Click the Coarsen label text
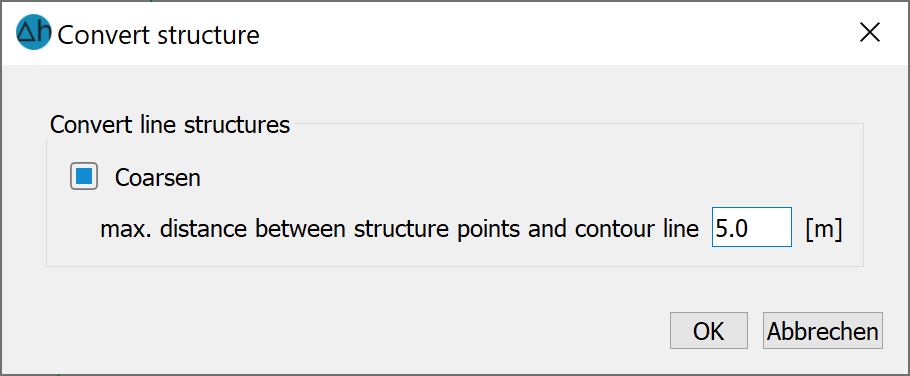 (158, 178)
